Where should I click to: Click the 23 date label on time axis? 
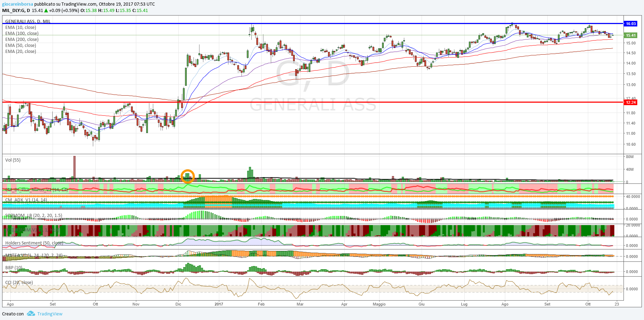616,304
